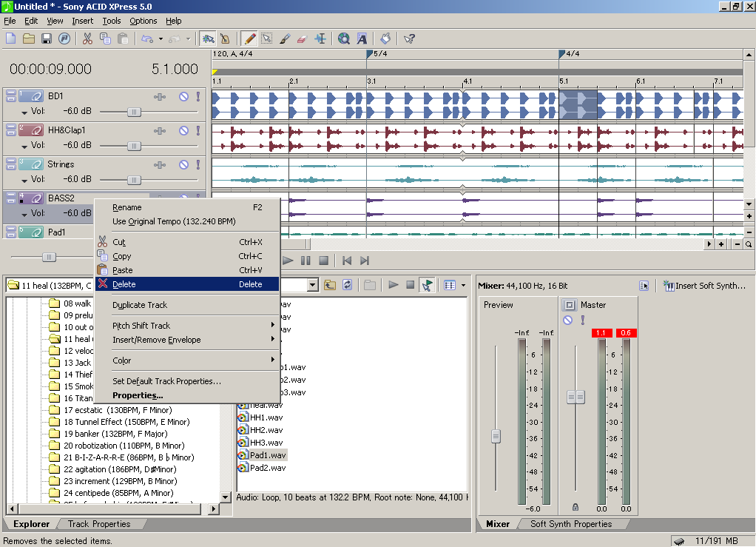This screenshot has width=756, height=547.
Task: Select the Paint brush tool
Action: [285, 38]
